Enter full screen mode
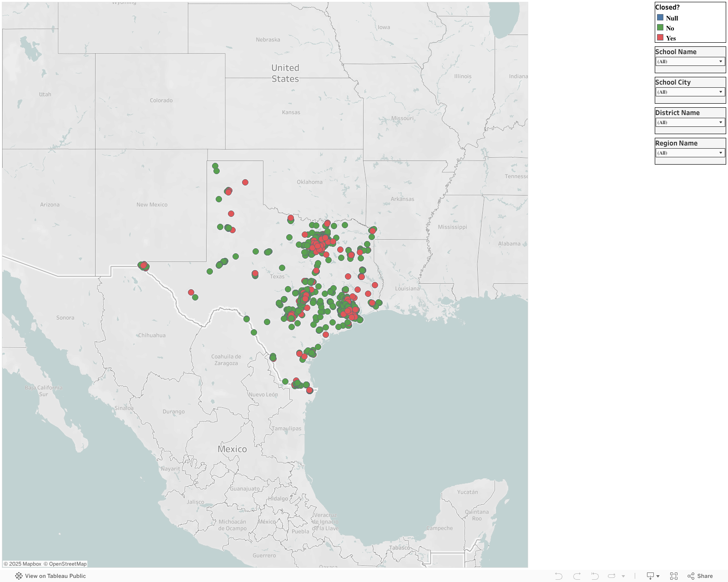Viewport: 728px width, 582px height. pos(674,576)
